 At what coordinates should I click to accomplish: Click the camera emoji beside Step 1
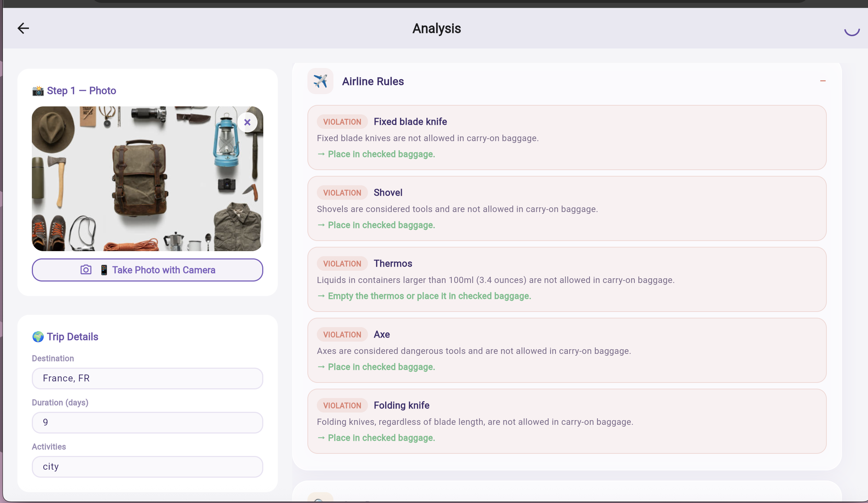tap(38, 91)
